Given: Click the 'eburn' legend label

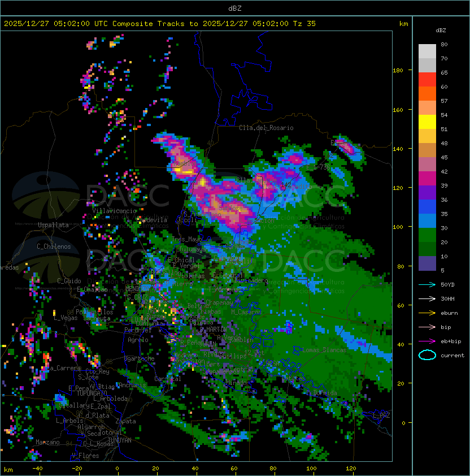Looking at the screenshot, I should (x=449, y=313).
